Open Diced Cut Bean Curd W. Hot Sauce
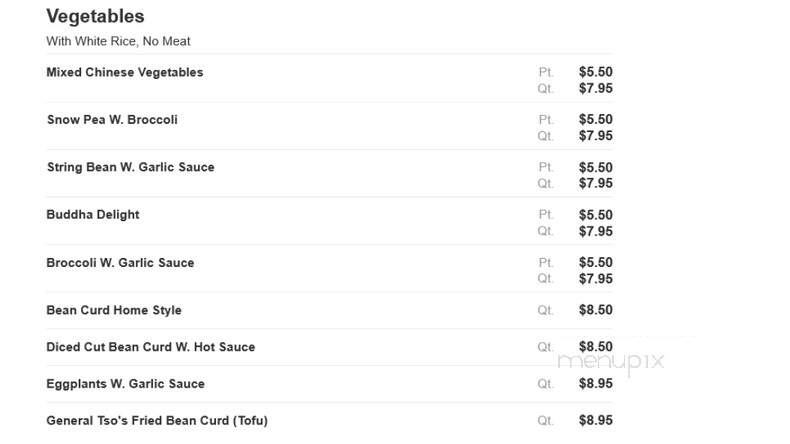The image size is (790, 444). [151, 347]
